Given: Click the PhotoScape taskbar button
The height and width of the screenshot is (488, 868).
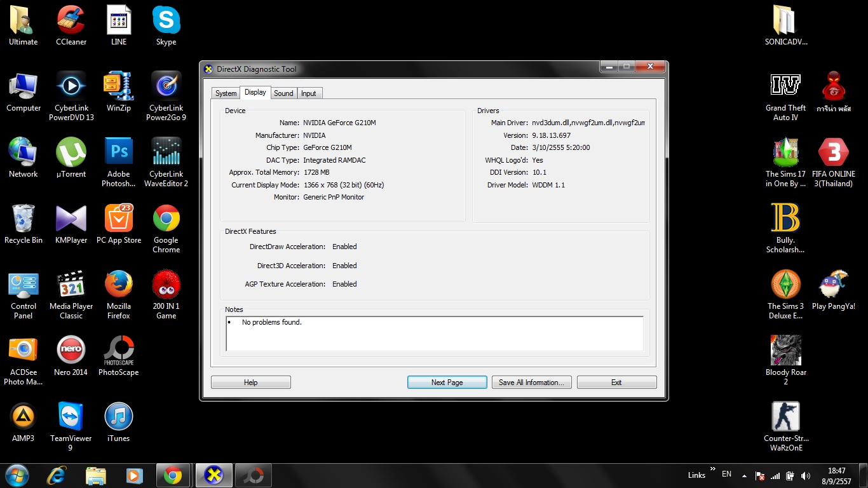Looking at the screenshot, I should (x=254, y=475).
